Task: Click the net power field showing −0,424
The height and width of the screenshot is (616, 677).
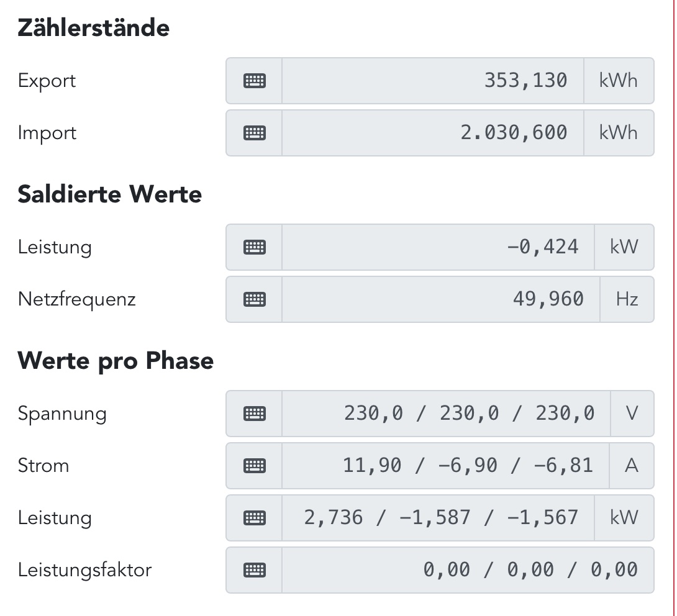Action: click(438, 247)
